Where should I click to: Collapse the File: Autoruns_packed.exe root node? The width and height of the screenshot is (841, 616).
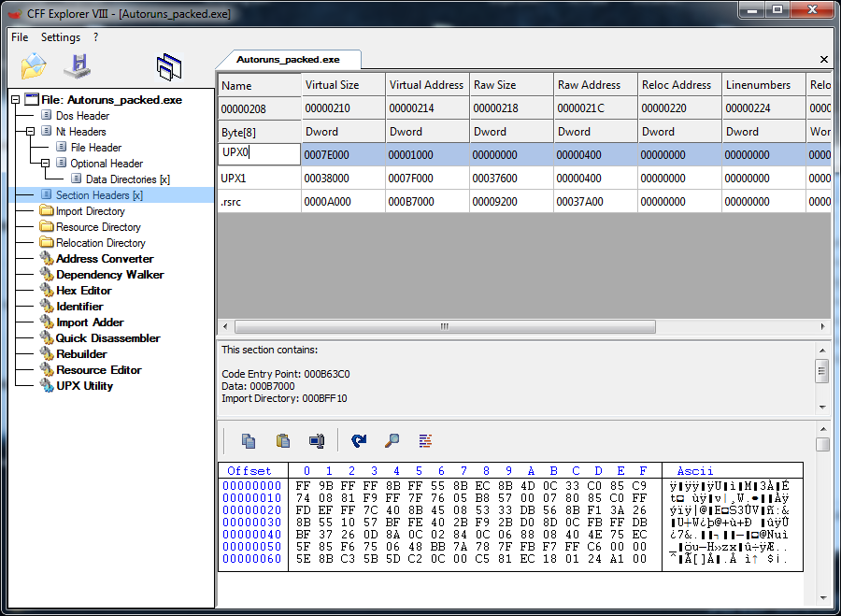click(x=16, y=100)
